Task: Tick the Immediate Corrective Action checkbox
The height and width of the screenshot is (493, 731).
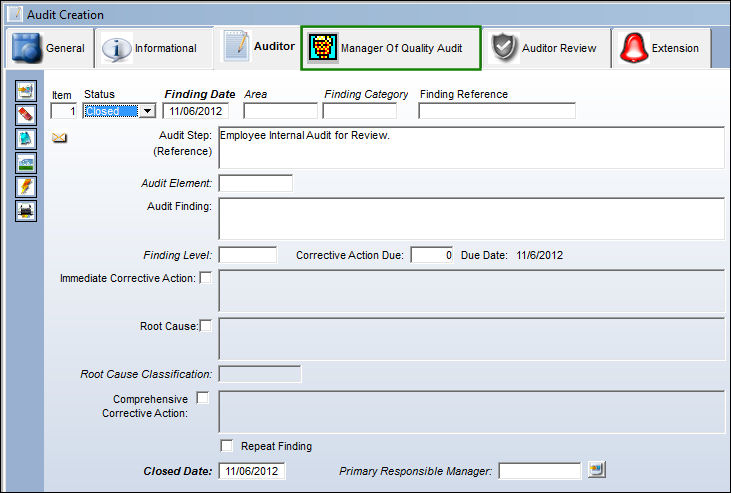Action: pos(206,278)
